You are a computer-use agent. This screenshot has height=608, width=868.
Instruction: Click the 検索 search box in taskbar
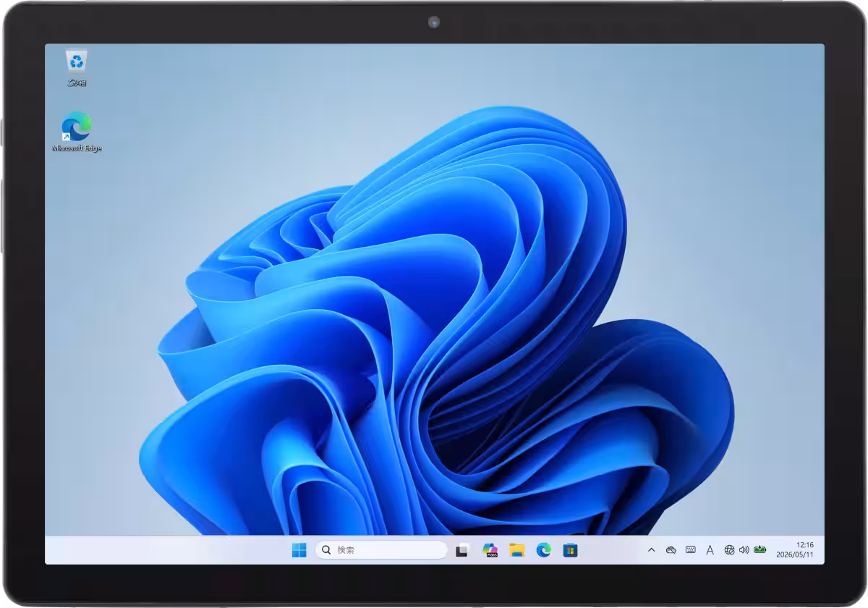click(x=381, y=550)
